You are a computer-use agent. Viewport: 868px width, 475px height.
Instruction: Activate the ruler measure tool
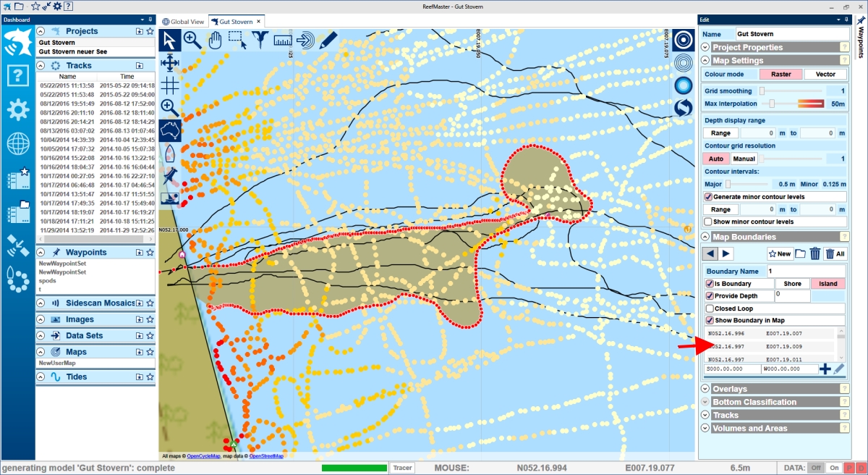283,40
